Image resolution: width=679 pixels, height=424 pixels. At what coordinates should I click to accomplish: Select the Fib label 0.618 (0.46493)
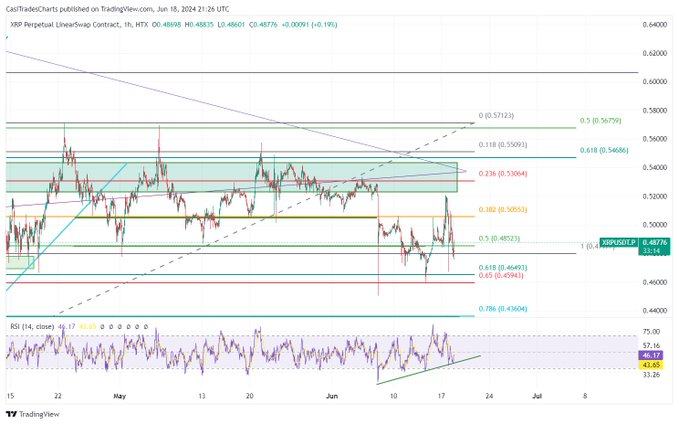[503, 268]
